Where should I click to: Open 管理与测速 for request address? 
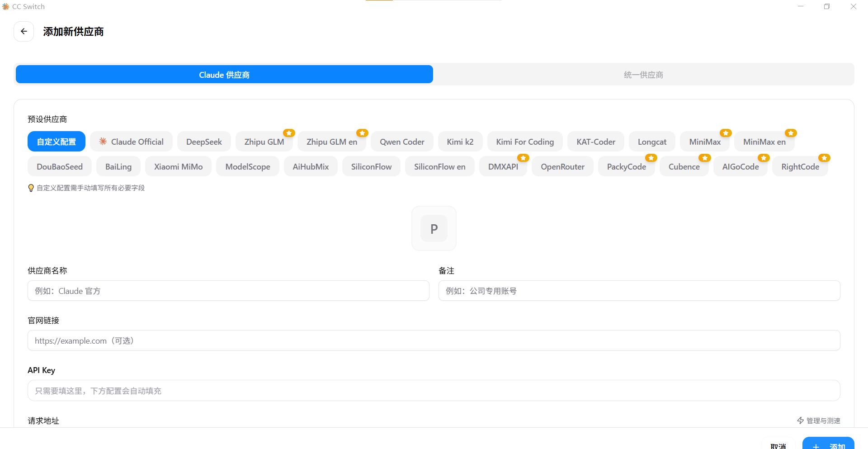click(x=819, y=421)
